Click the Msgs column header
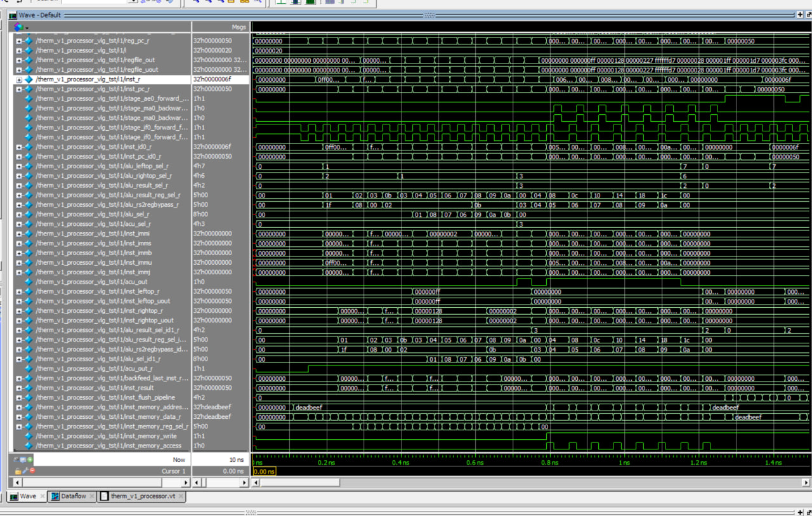This screenshot has width=812, height=516. [x=239, y=27]
